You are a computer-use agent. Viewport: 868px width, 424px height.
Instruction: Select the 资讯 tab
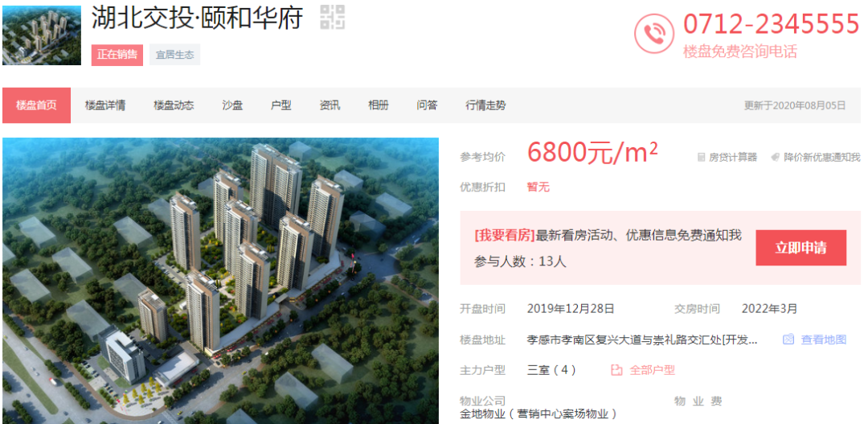point(330,105)
